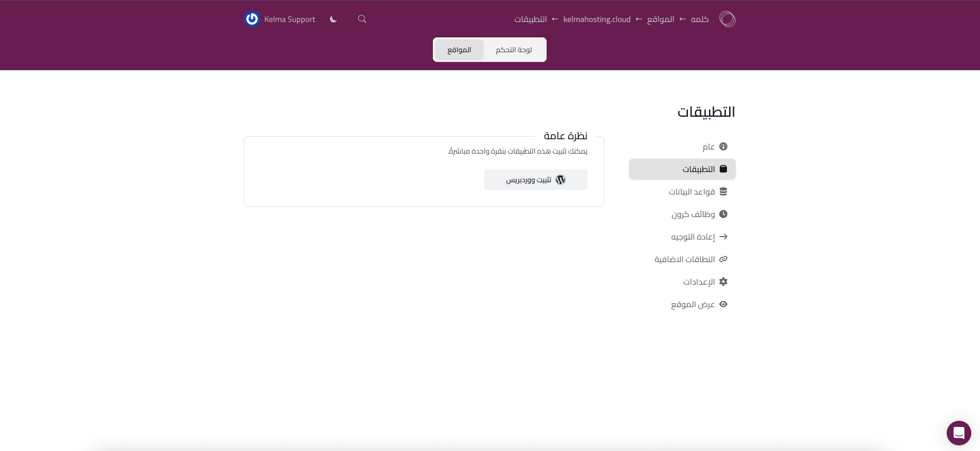The width and height of the screenshot is (980, 451).
Task: Click the عام dashboard gauge icon
Action: point(723,146)
